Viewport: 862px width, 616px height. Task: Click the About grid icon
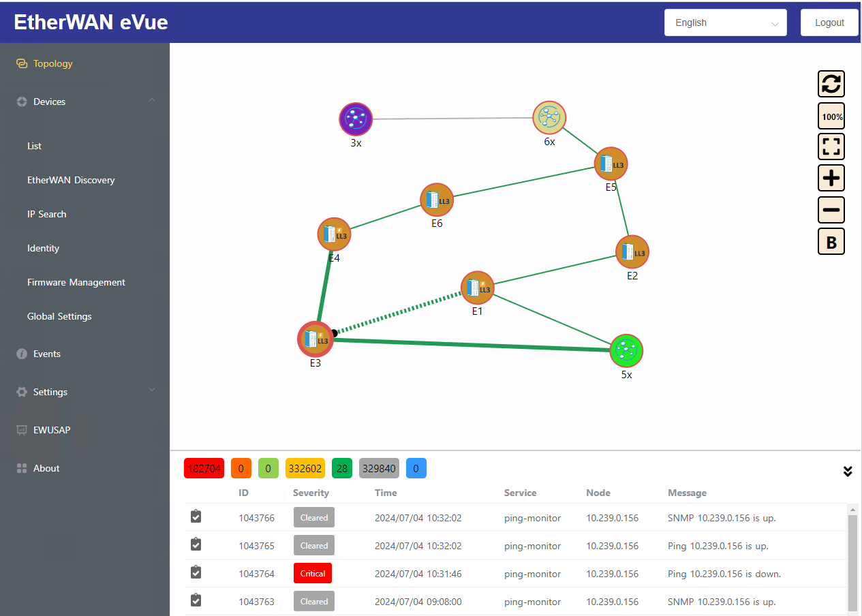click(21, 468)
